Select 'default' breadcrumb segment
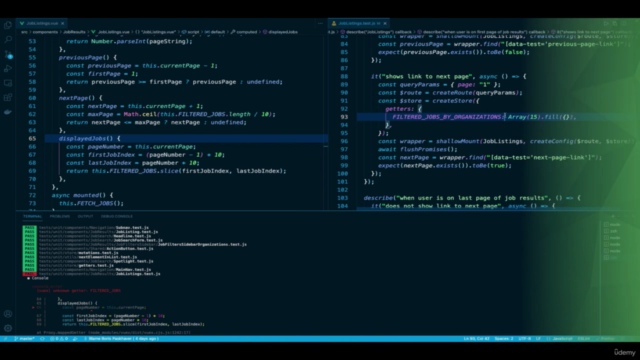The image size is (640, 360). tap(215, 32)
